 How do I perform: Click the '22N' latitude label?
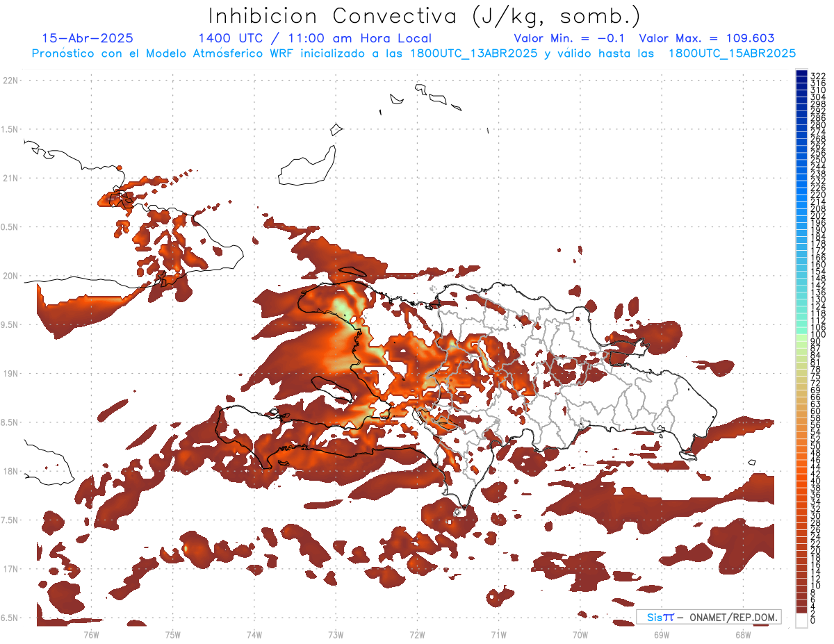point(10,81)
